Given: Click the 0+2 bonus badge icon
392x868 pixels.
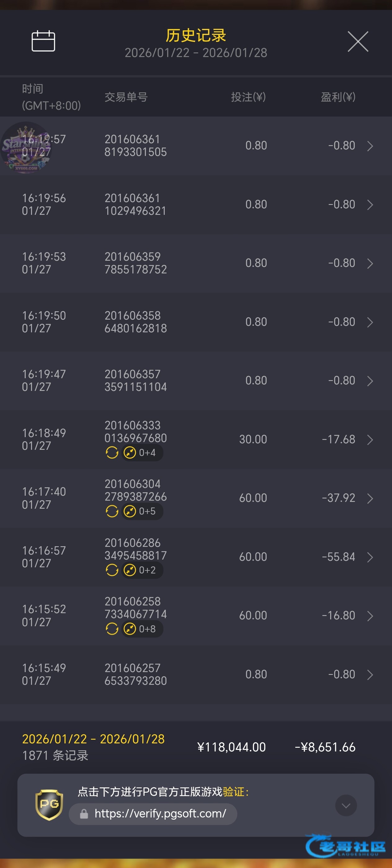Looking at the screenshot, I should coord(130,570).
